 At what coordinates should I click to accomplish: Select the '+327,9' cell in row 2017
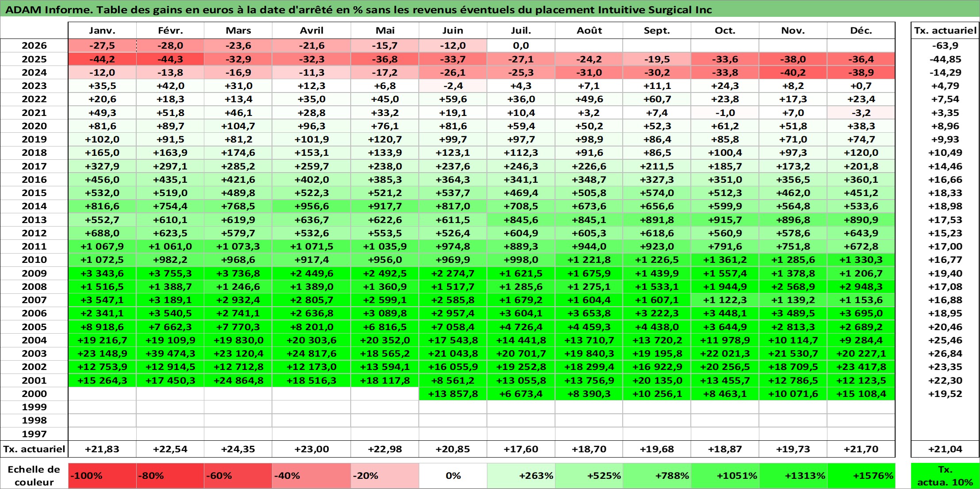(102, 166)
